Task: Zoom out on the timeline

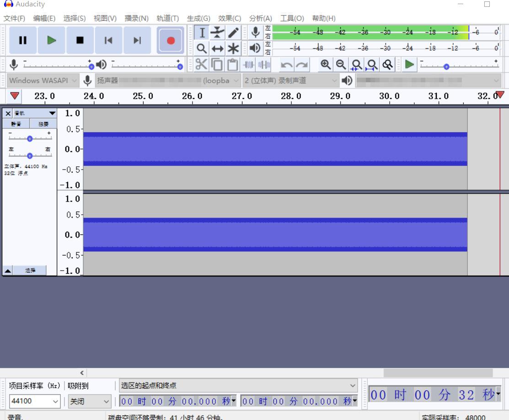Action: [341, 64]
